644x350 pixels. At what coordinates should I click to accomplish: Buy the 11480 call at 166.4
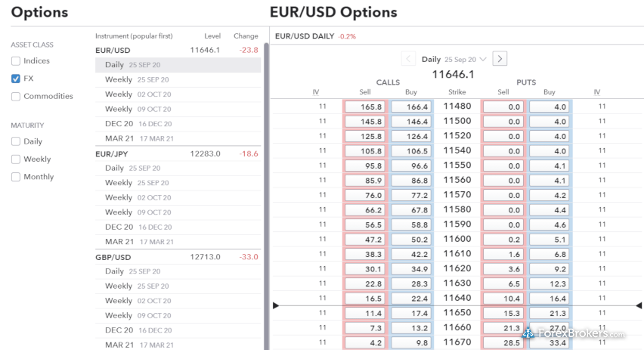point(411,107)
